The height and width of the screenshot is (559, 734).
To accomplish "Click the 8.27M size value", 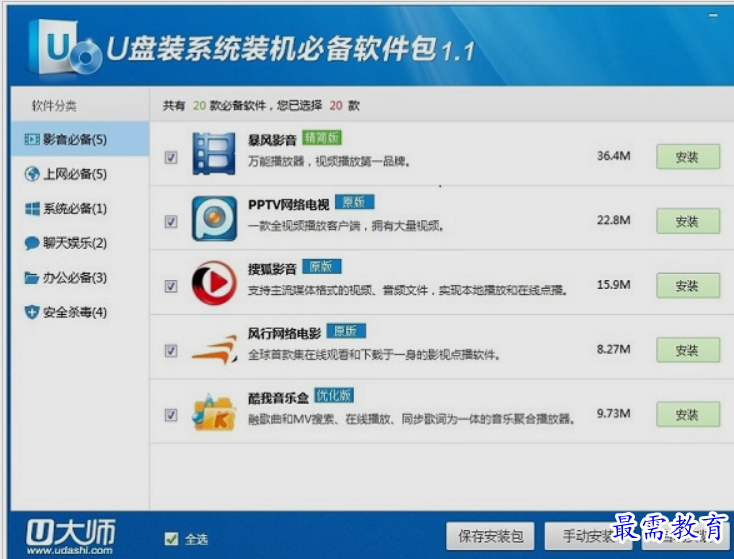I will (613, 349).
